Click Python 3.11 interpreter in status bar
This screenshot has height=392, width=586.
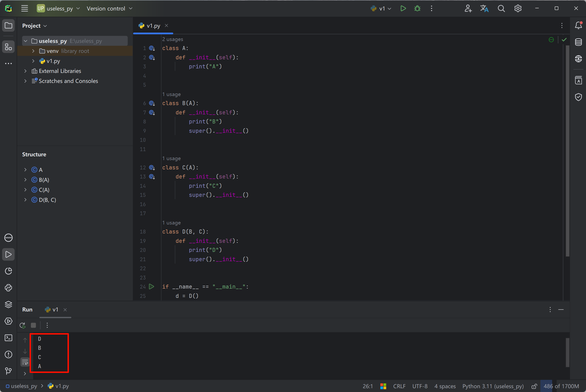click(493, 386)
